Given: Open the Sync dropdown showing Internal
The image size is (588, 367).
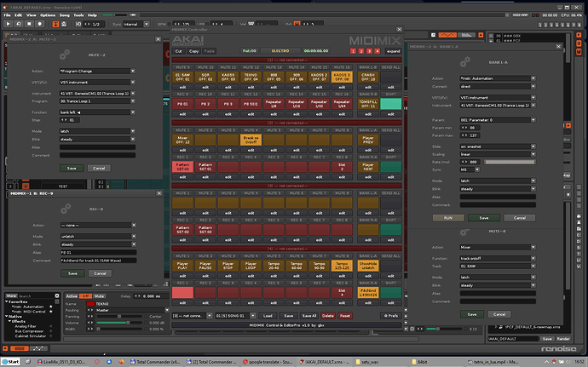Looking at the screenshot, I should [136, 24].
